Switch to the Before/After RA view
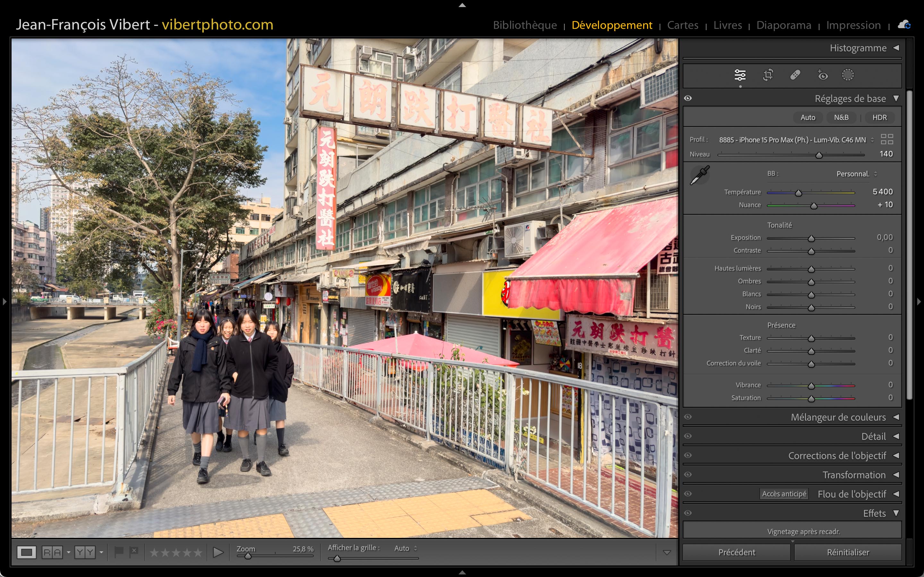The width and height of the screenshot is (924, 577). [52, 552]
